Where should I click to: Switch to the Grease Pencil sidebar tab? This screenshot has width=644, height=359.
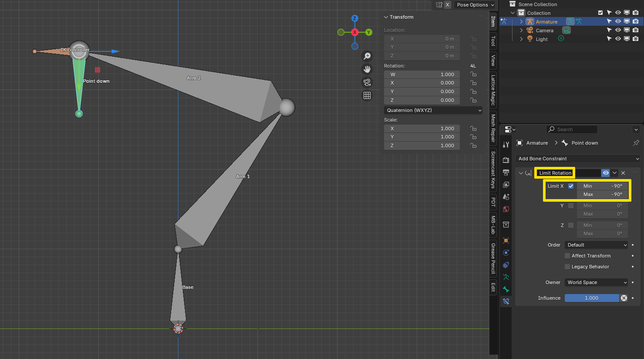(x=493, y=258)
